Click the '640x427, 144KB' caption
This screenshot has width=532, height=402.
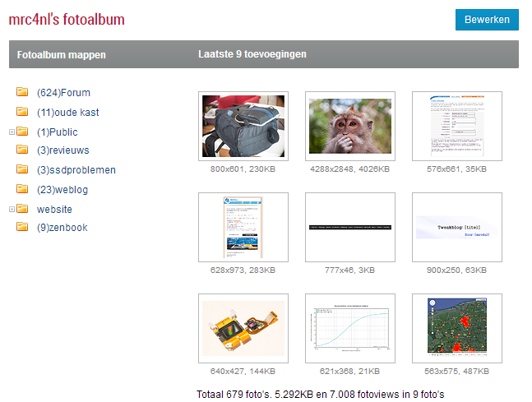click(x=243, y=371)
